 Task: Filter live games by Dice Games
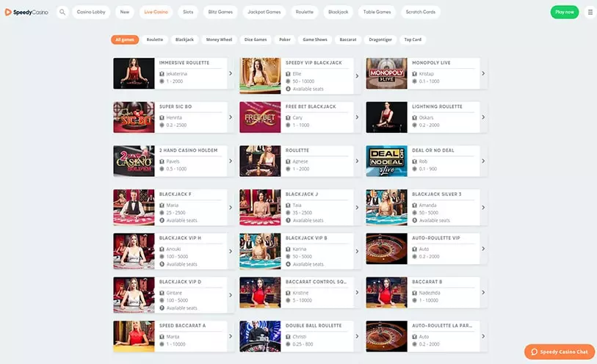point(256,40)
